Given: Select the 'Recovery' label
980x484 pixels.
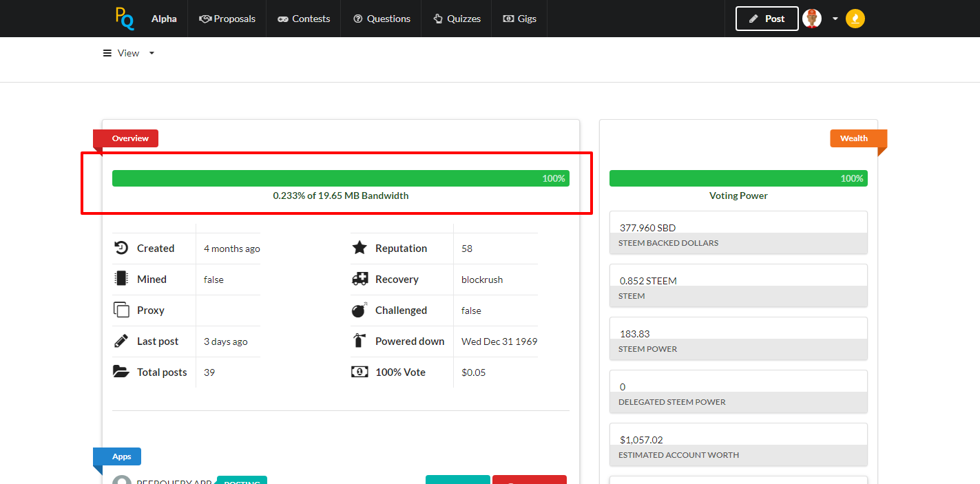Looking at the screenshot, I should (x=397, y=280).
